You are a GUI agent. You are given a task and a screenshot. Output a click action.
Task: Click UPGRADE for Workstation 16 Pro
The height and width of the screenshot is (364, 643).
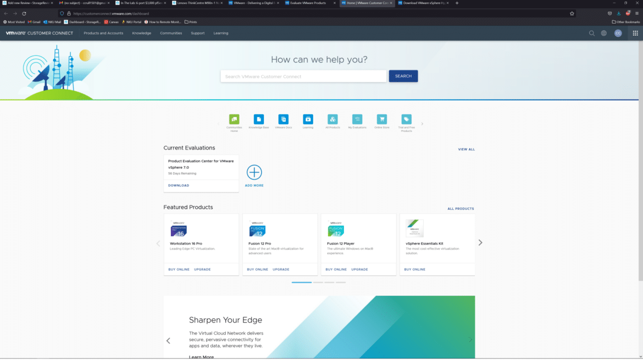[x=202, y=270]
